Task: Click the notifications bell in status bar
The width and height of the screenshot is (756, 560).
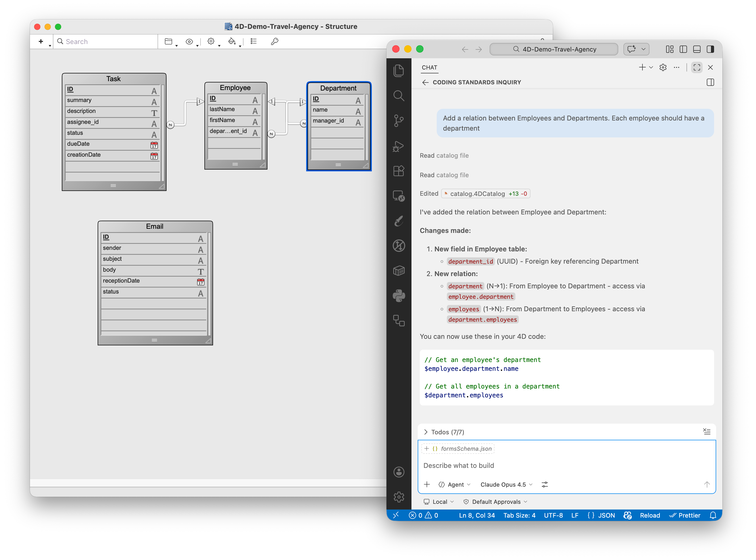Action: tap(713, 515)
